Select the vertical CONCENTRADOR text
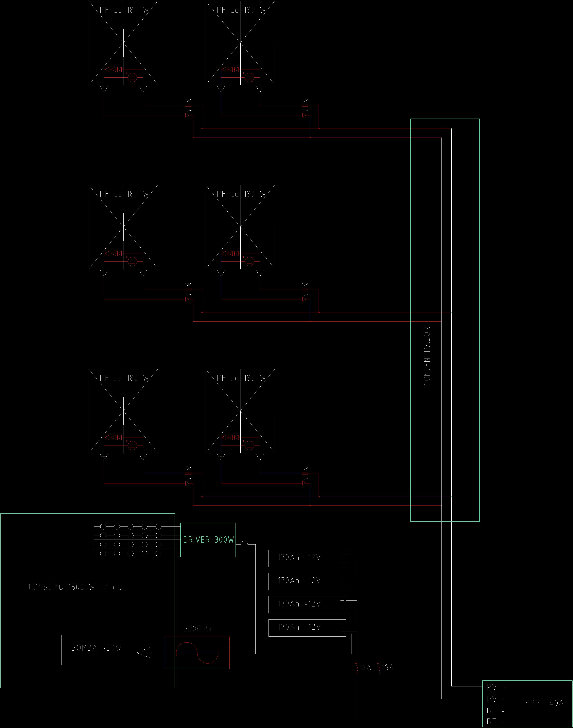This screenshot has height=728, width=573. click(x=427, y=356)
